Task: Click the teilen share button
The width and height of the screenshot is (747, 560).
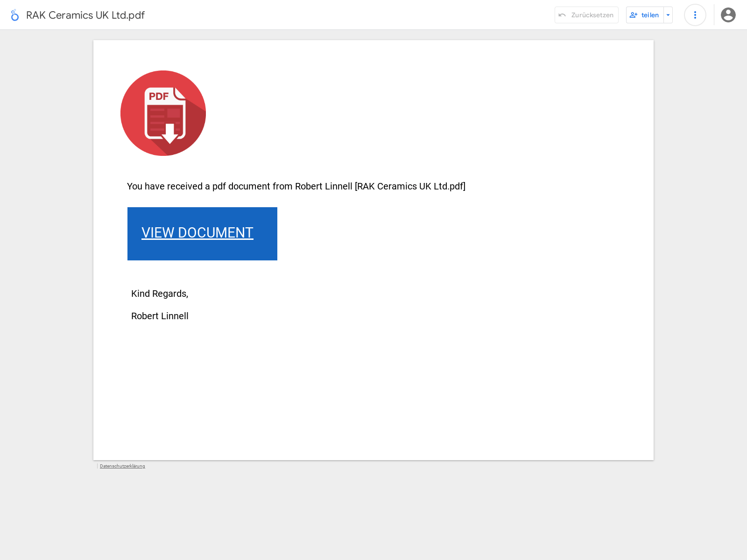Action: click(645, 15)
